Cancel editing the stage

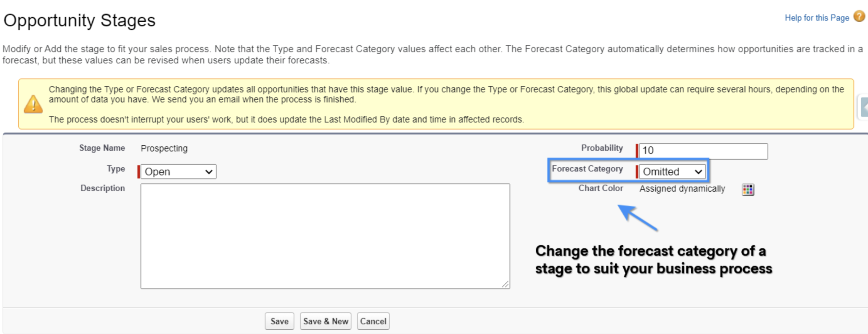click(x=373, y=321)
